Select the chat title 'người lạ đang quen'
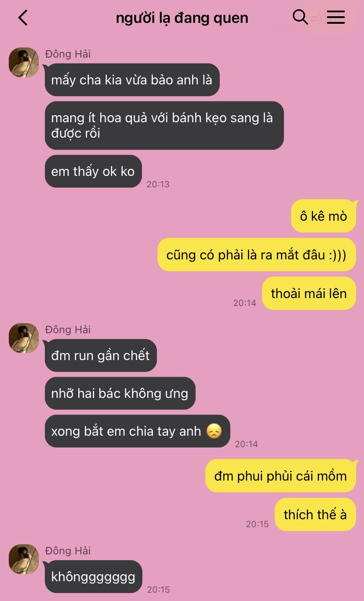This screenshot has height=601, width=364. coord(182,18)
